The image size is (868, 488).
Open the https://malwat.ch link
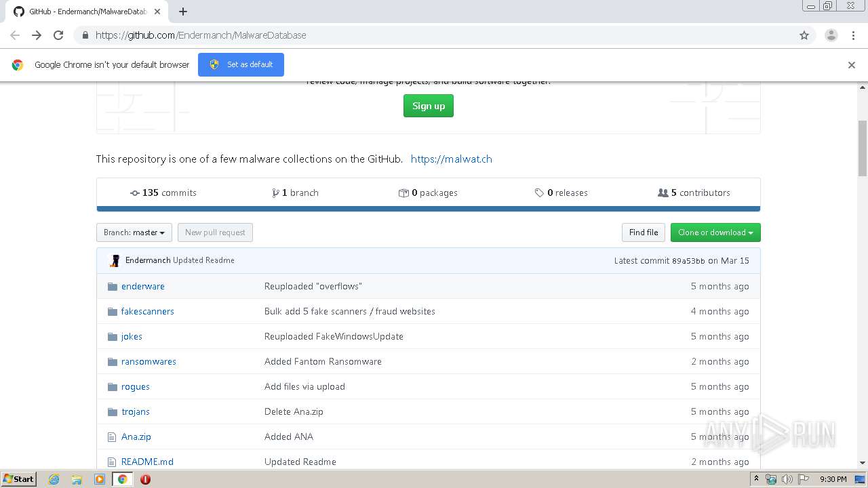[452, 159]
